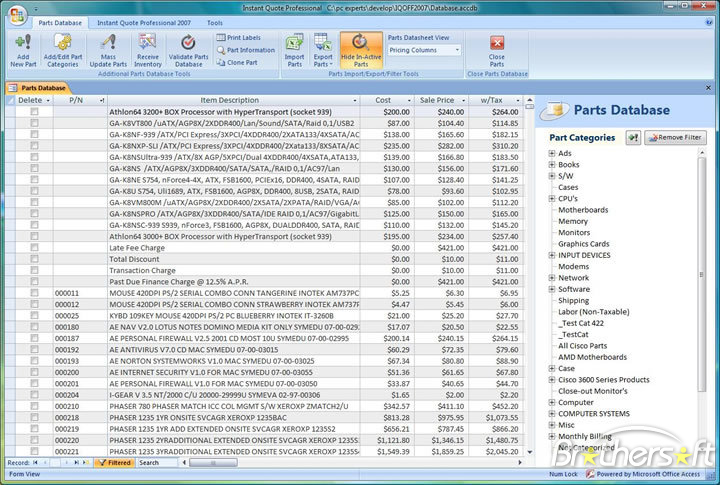
Task: Expand the Ads category
Action: [x=552, y=153]
